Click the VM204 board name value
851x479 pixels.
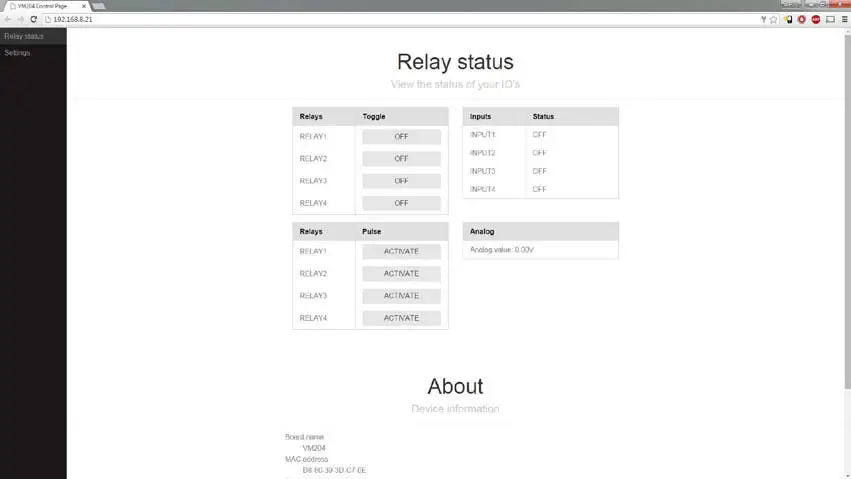click(314, 448)
